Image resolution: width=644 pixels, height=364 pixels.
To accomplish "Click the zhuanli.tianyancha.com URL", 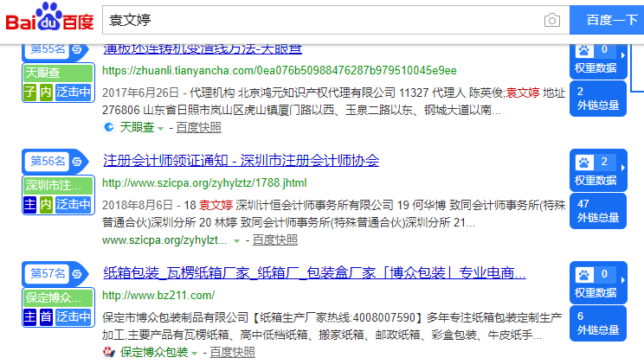I will (280, 71).
